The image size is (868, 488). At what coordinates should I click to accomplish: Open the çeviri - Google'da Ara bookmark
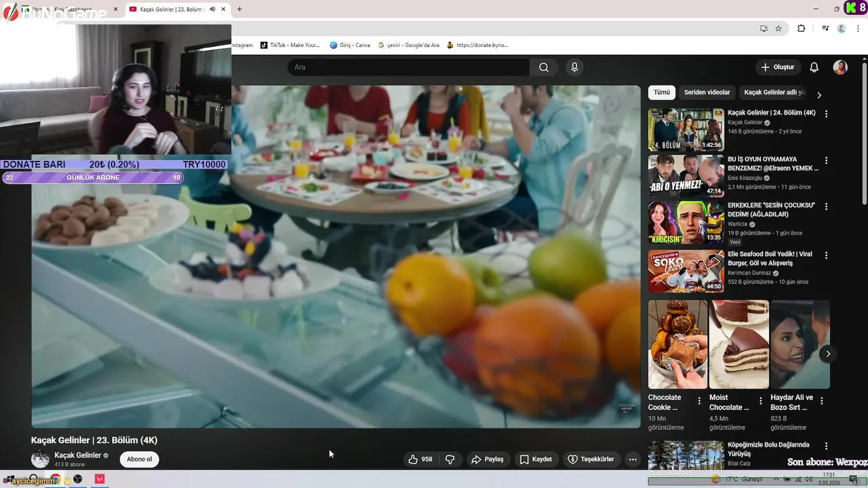(x=409, y=45)
